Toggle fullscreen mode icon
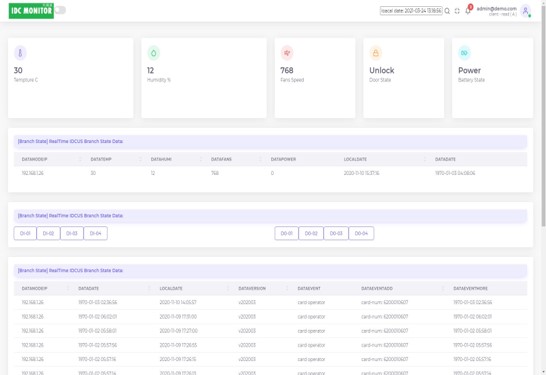Screen dimensions: 546x375 pos(457,11)
